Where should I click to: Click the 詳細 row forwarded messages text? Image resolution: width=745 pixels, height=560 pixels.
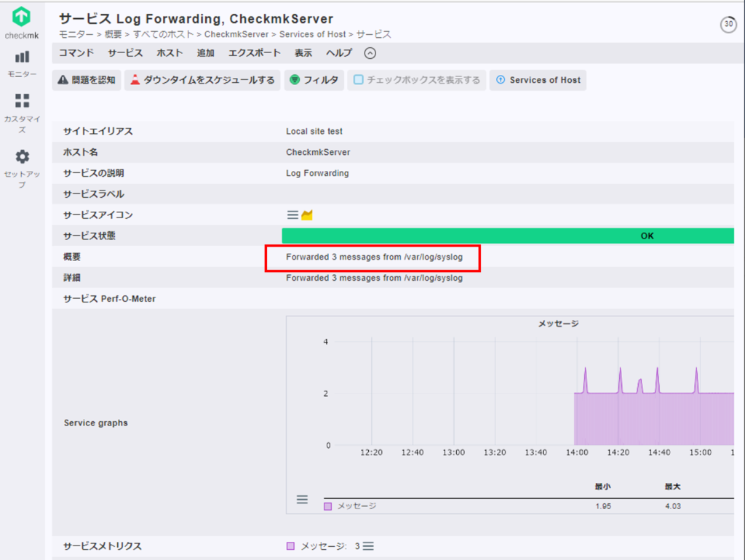(375, 278)
